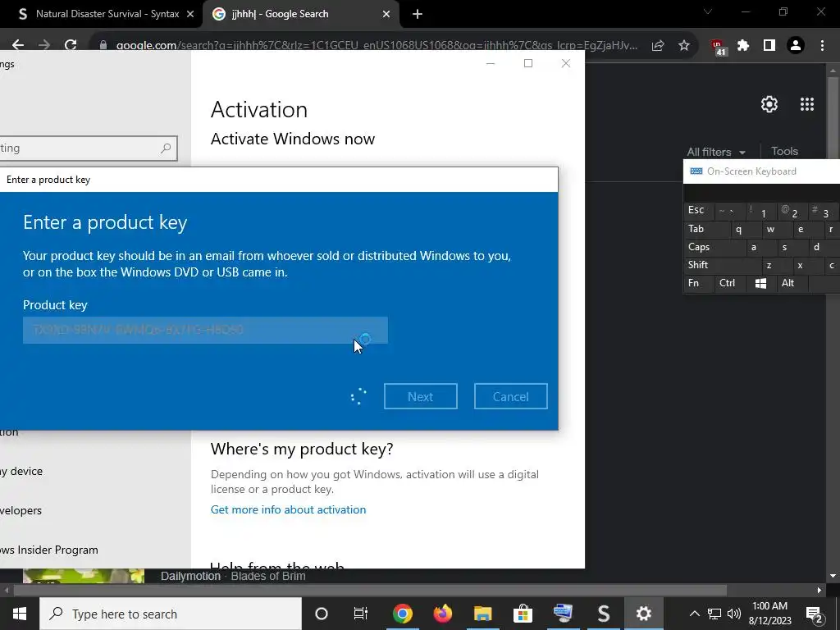Image resolution: width=840 pixels, height=630 pixels.
Task: Tap the q key on On-Screen Keyboard
Action: click(x=745, y=229)
